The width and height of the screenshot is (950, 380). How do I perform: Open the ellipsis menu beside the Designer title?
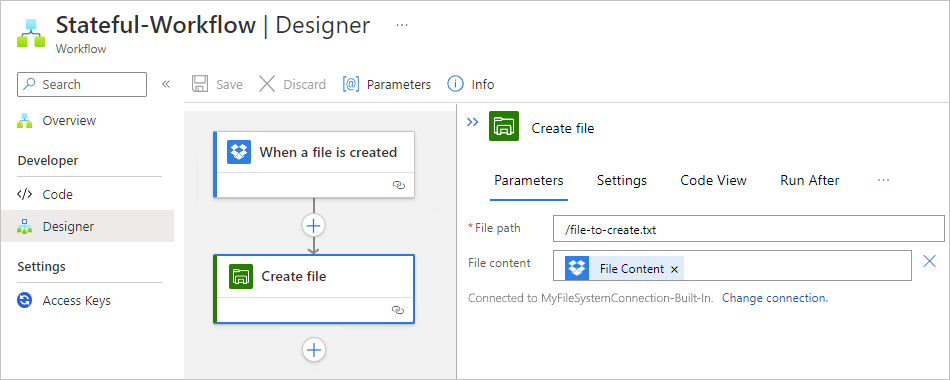(x=402, y=25)
